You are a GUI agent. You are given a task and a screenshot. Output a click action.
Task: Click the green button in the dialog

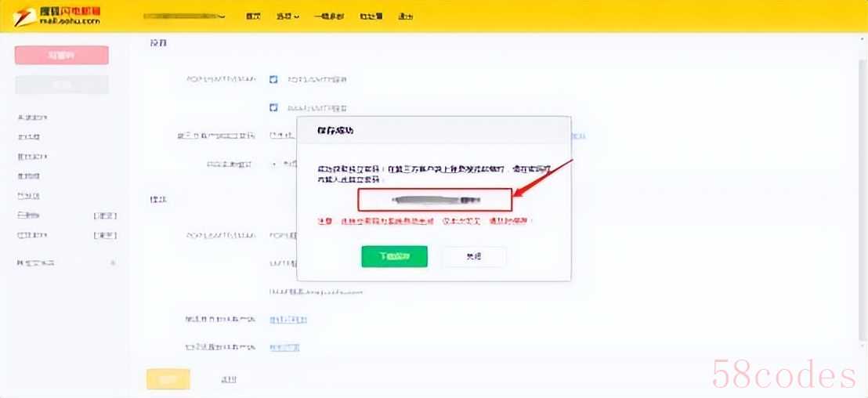[x=394, y=257]
